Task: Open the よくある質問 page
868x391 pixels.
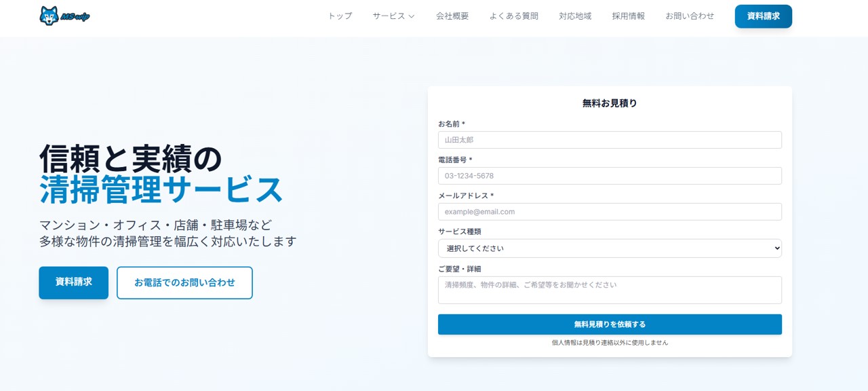Action: click(x=514, y=16)
